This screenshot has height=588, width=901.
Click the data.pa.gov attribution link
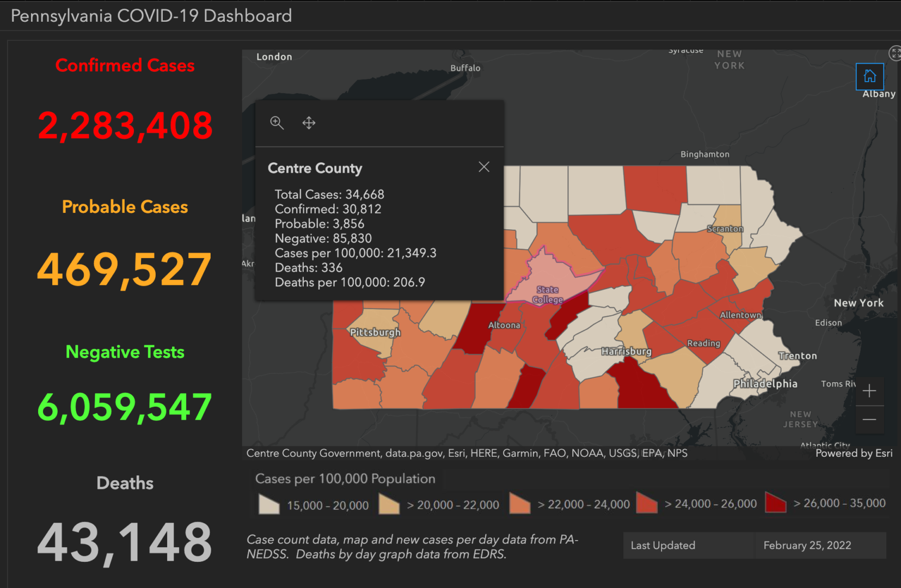coord(414,453)
